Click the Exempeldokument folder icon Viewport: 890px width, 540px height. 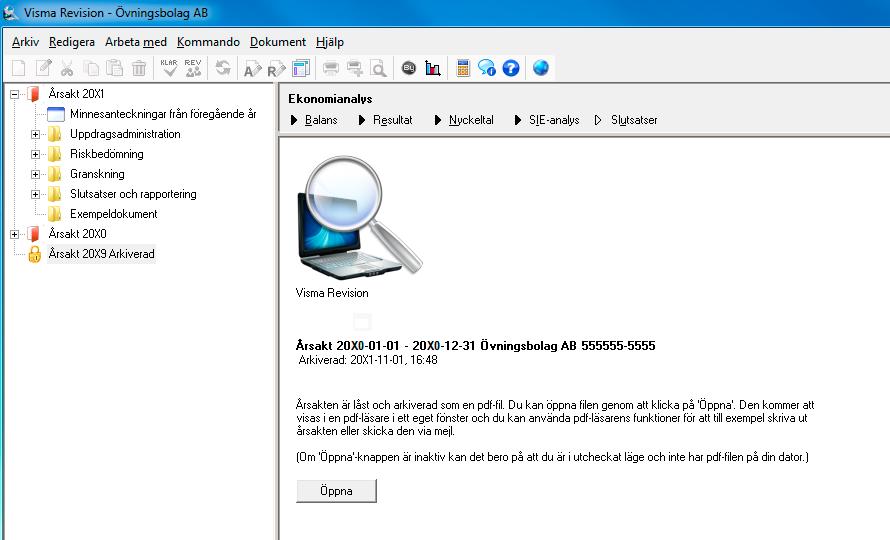(54, 214)
